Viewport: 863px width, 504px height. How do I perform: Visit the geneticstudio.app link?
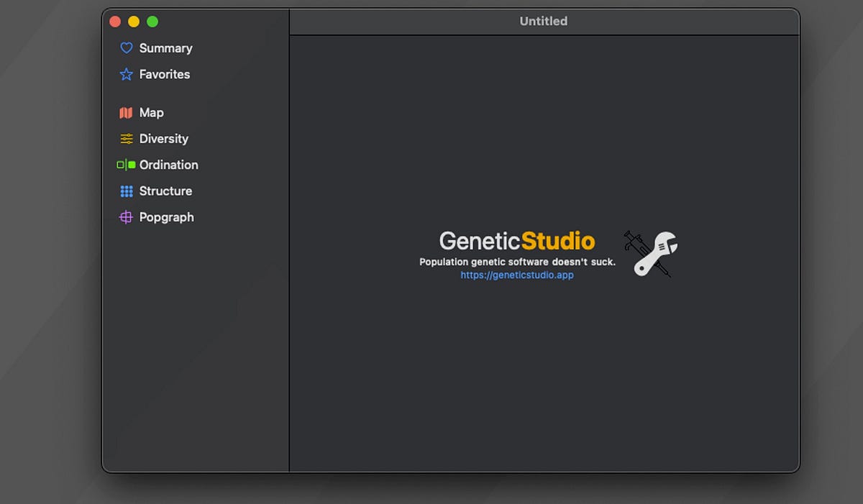(x=516, y=275)
